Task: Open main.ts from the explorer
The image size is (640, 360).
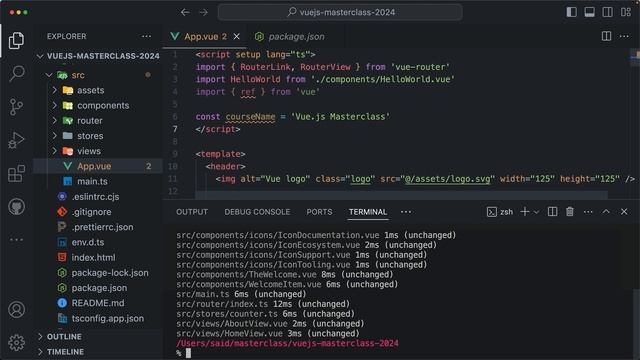Action: pyautogui.click(x=98, y=181)
